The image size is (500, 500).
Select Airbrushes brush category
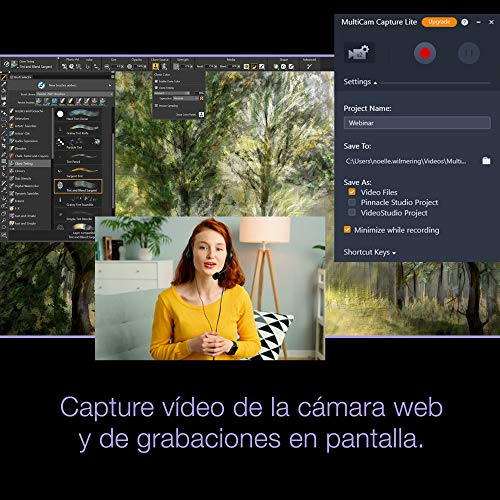pyautogui.click(x=30, y=119)
